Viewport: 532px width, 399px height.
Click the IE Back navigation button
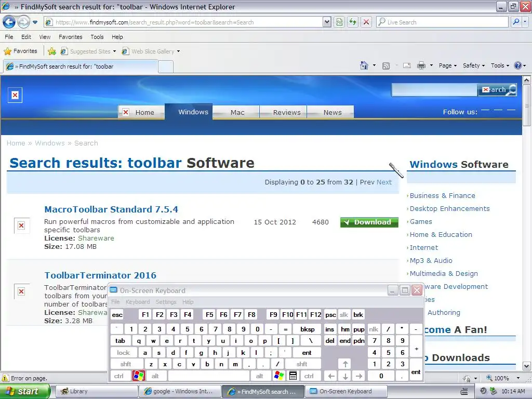9,22
